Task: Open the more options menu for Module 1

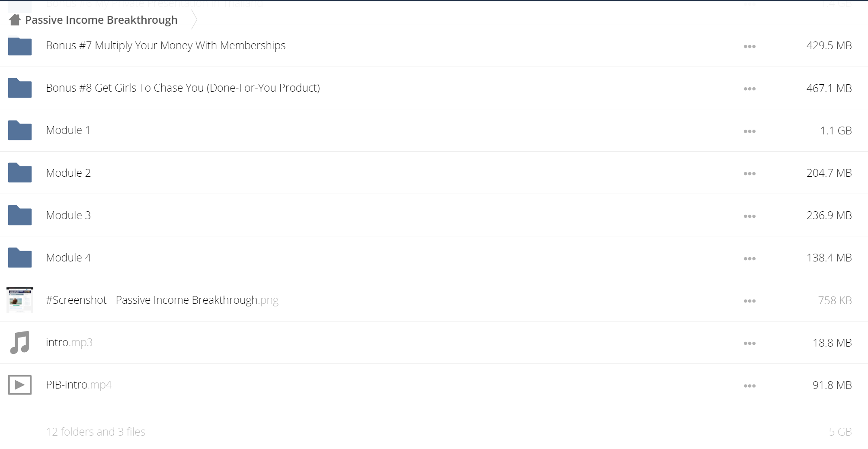Action: (749, 131)
